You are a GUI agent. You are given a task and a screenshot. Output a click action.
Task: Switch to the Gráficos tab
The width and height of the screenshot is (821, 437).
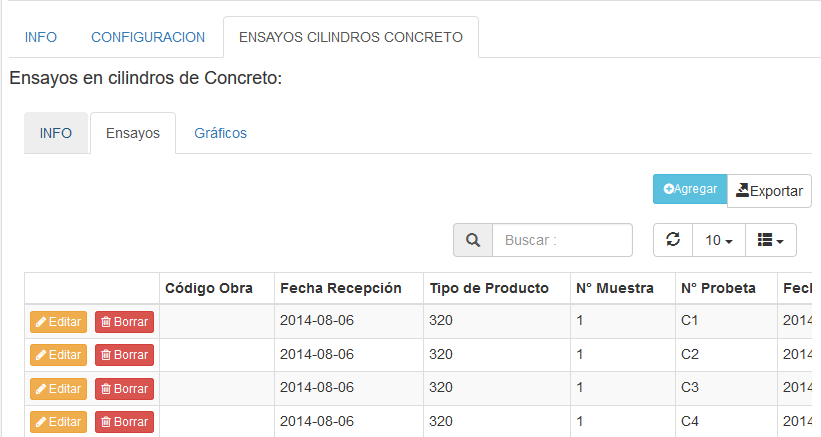pyautogui.click(x=220, y=133)
